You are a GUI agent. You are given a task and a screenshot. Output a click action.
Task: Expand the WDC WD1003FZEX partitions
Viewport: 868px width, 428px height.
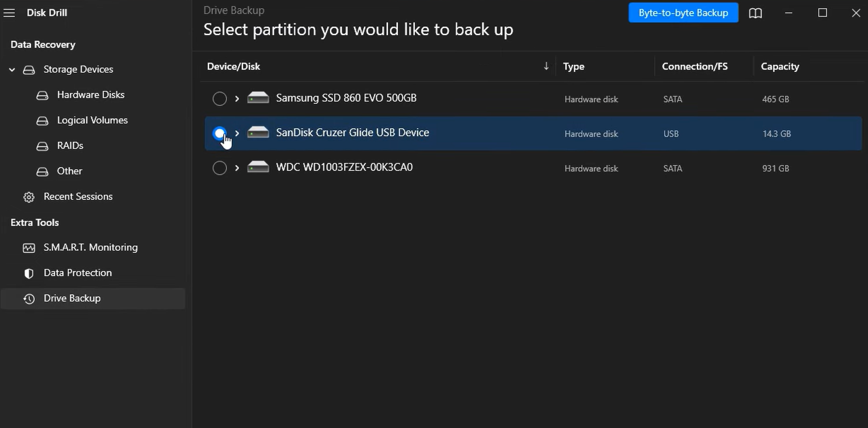[x=237, y=168]
